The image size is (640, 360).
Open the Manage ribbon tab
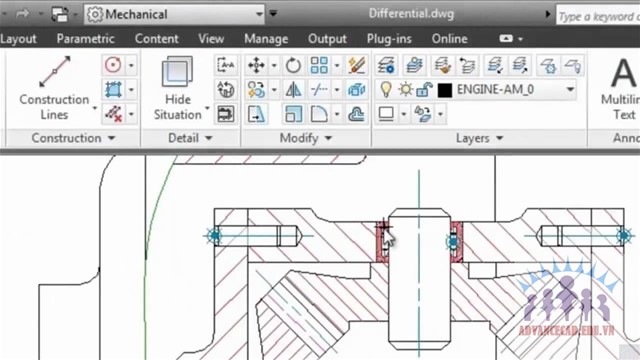[x=266, y=39]
